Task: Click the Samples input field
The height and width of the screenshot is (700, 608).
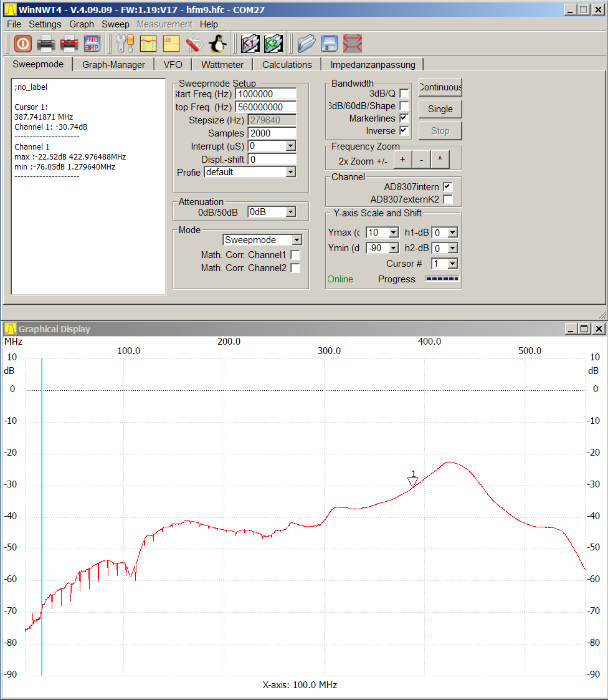Action: point(272,133)
